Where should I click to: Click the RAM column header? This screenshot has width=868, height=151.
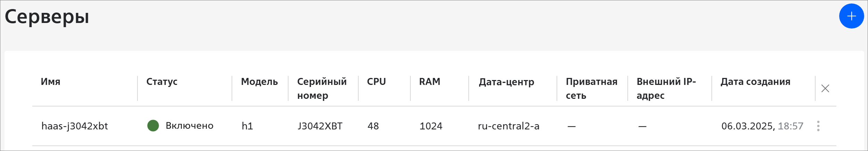point(429,81)
